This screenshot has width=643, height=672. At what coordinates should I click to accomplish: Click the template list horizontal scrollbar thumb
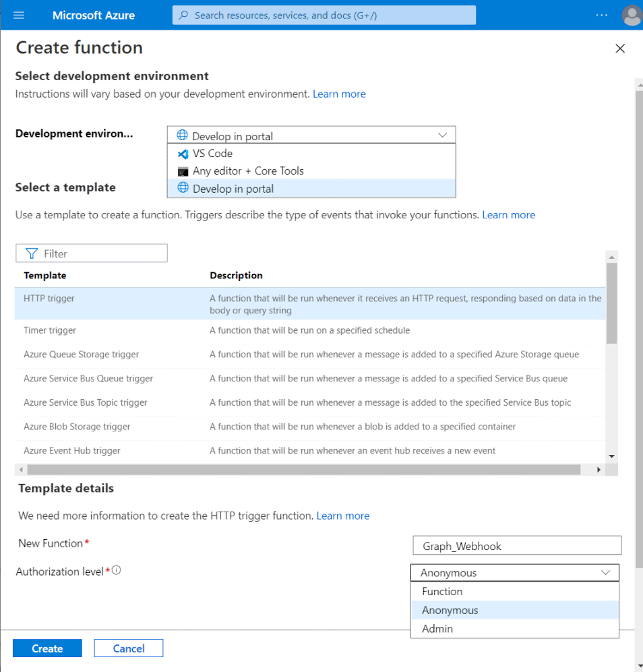click(304, 470)
